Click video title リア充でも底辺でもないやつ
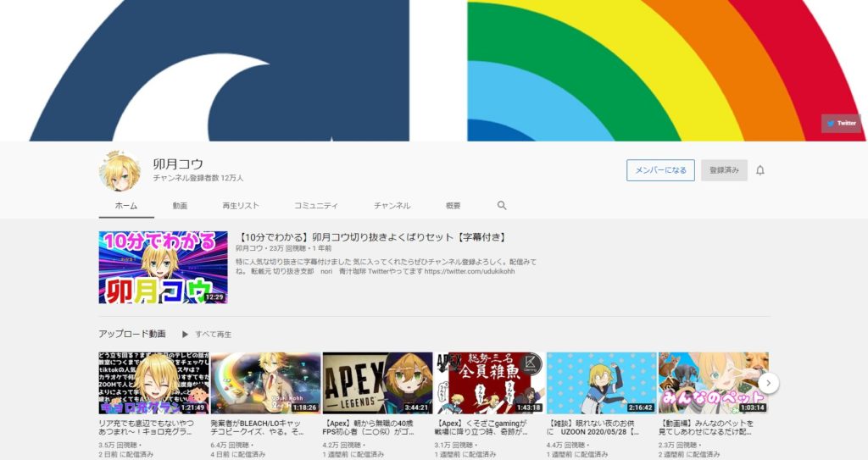This screenshot has width=868, height=460. pyautogui.click(x=147, y=427)
